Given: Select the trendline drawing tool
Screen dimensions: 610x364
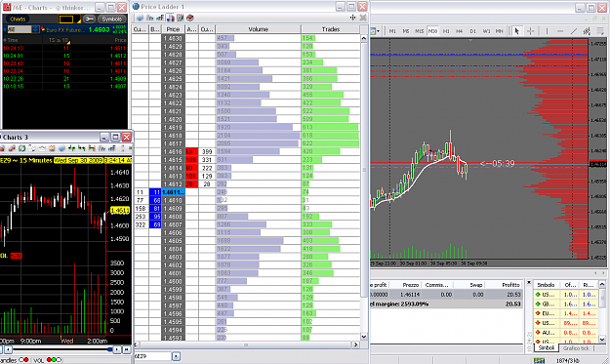Looking at the screenshot, I should (574, 31).
